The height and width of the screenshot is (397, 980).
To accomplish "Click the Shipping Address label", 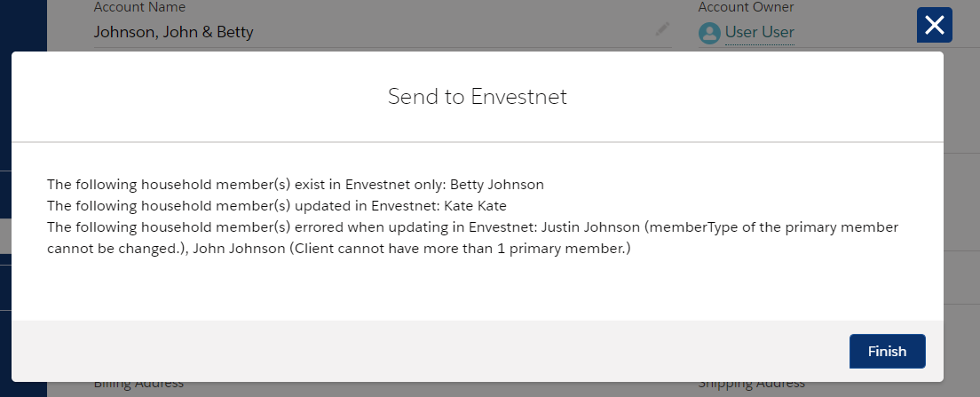I will (751, 383).
